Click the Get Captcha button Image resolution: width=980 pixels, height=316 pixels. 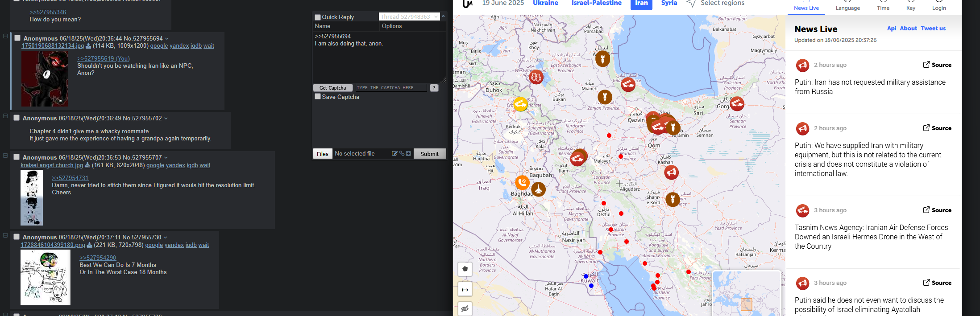333,88
